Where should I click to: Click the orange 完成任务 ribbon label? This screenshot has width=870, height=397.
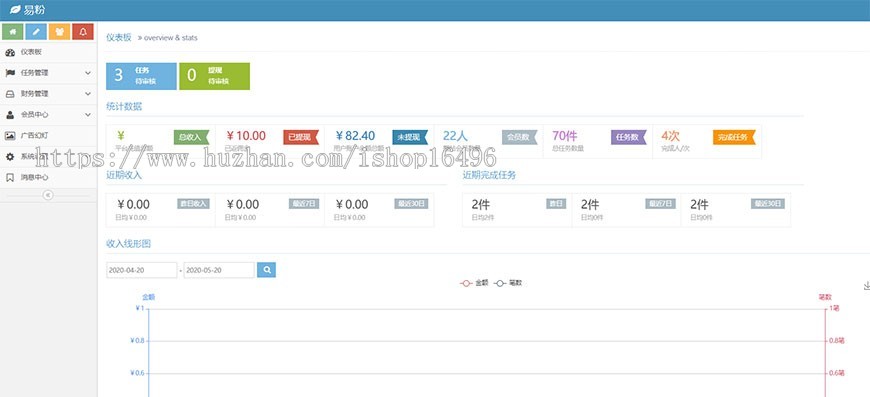[734, 137]
